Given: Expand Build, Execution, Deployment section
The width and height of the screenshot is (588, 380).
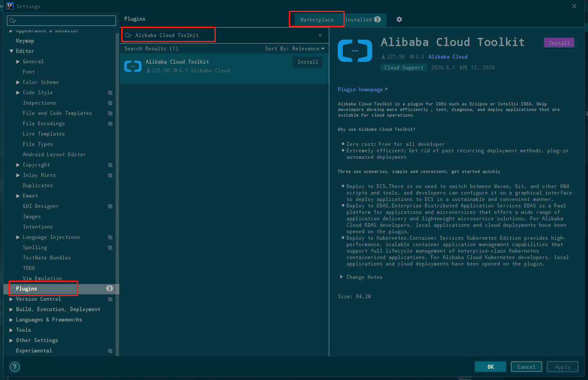Looking at the screenshot, I should (11, 309).
